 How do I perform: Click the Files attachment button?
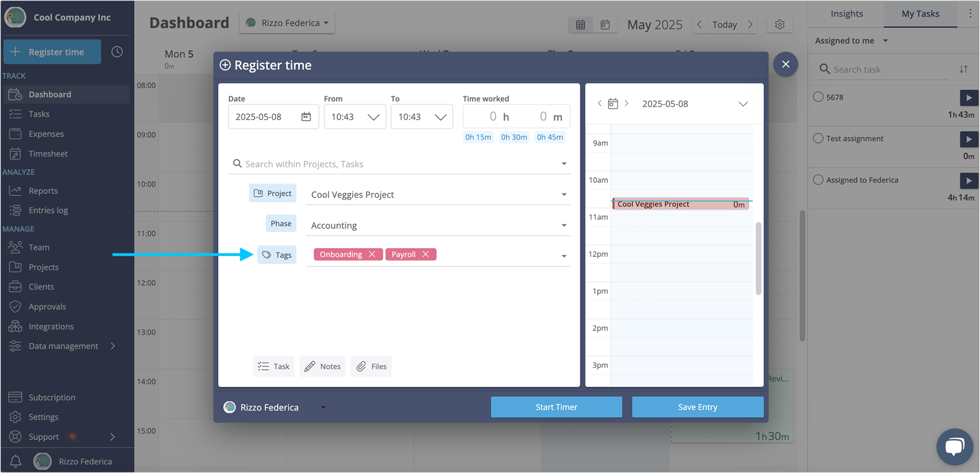[x=371, y=366]
